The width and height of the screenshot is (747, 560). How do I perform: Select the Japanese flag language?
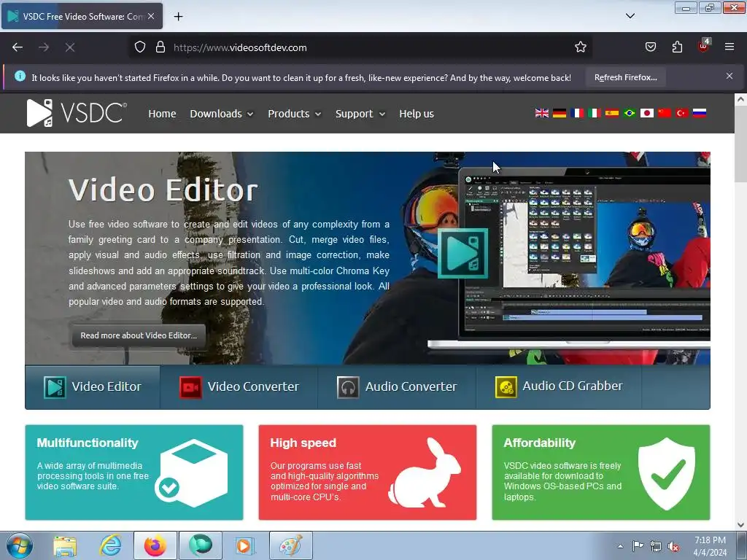tap(647, 113)
